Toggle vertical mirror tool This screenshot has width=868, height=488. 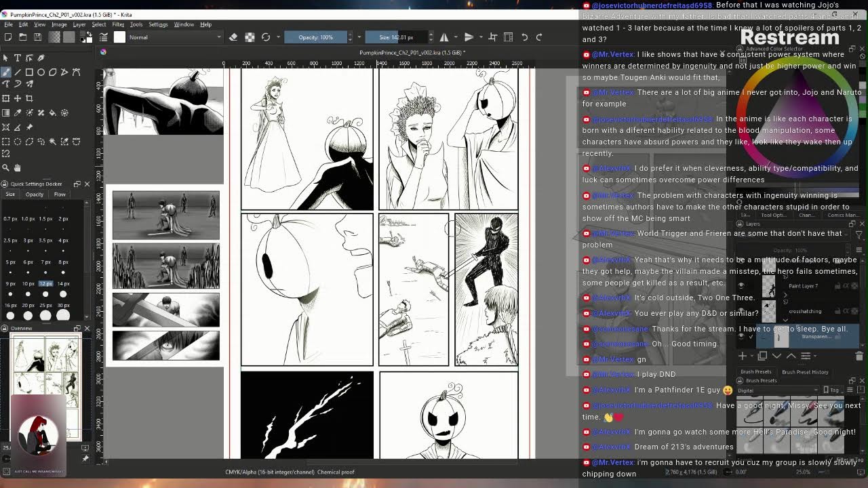469,37
